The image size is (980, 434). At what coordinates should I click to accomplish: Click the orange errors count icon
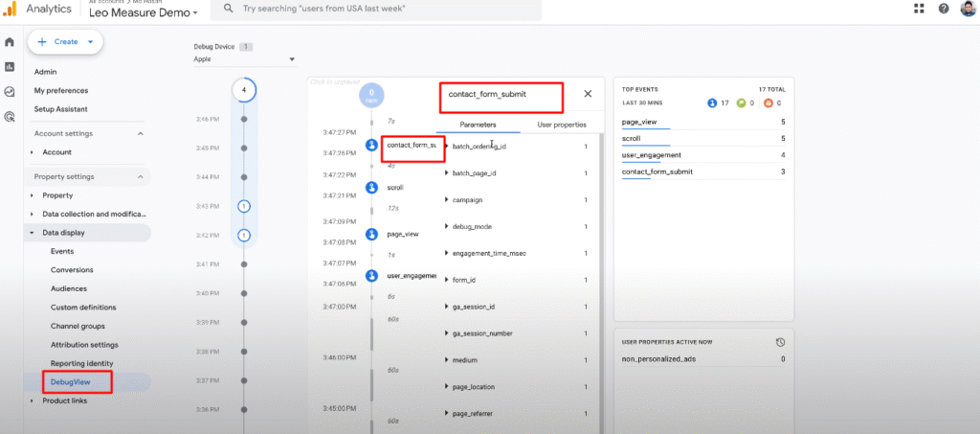tap(768, 103)
